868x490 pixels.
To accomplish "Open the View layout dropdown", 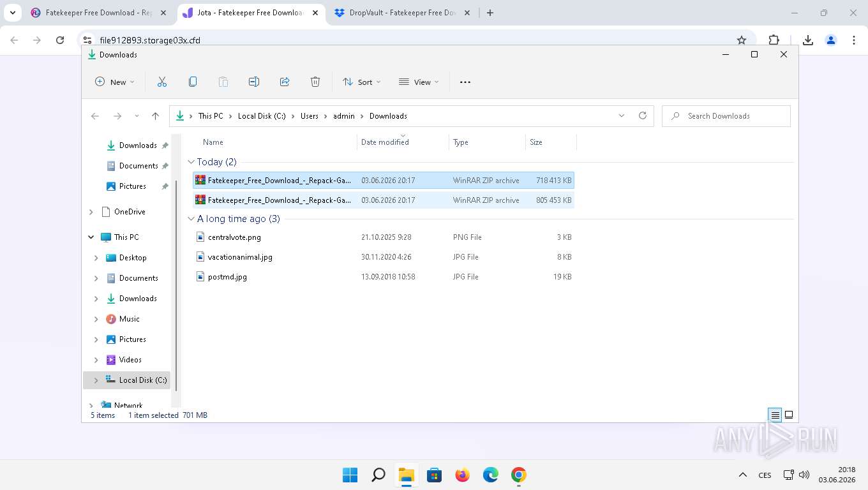I will pyautogui.click(x=419, y=82).
